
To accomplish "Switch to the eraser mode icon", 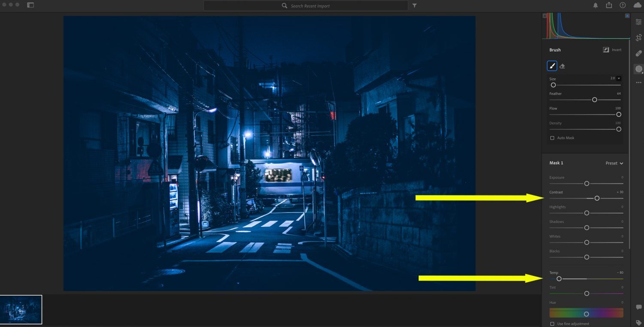I will coord(562,66).
